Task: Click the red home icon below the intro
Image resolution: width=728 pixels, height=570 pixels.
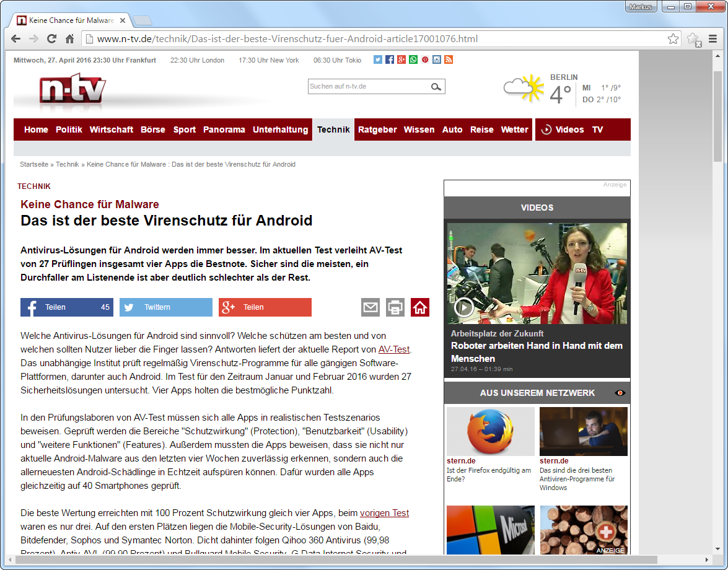Action: [x=420, y=307]
